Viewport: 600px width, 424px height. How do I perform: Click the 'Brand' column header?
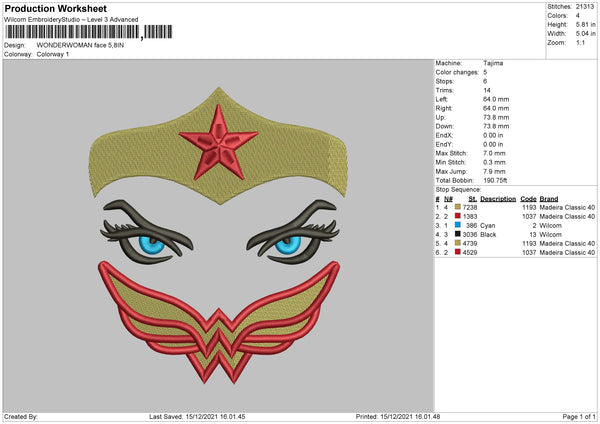[x=549, y=199]
